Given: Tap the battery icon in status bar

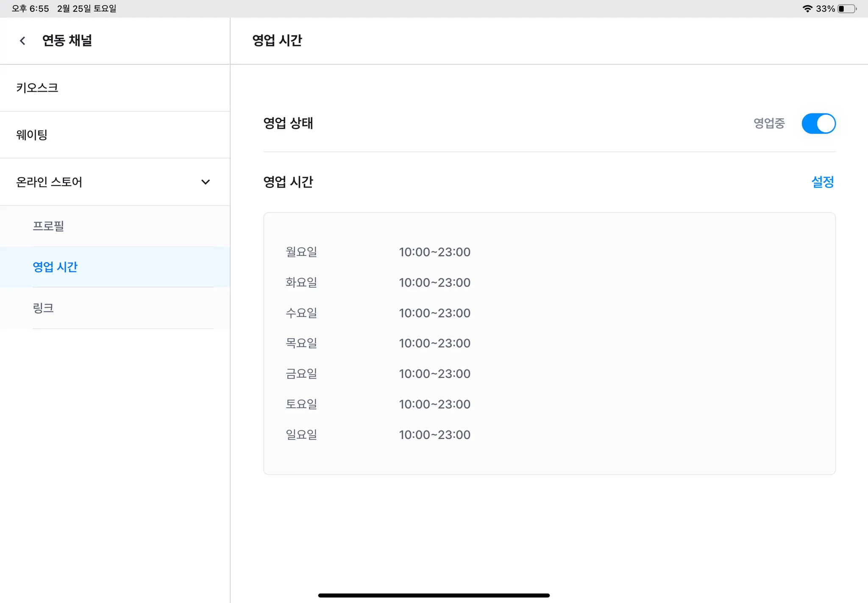Looking at the screenshot, I should [846, 8].
